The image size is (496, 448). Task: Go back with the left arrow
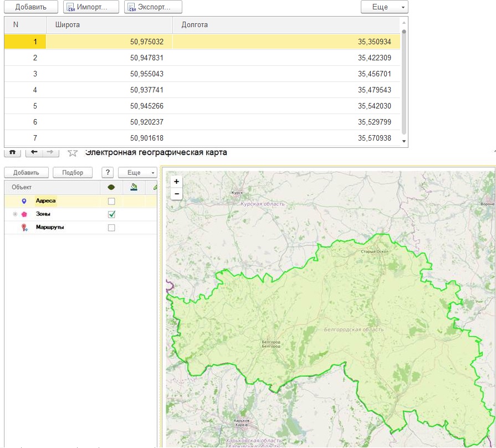tap(34, 152)
